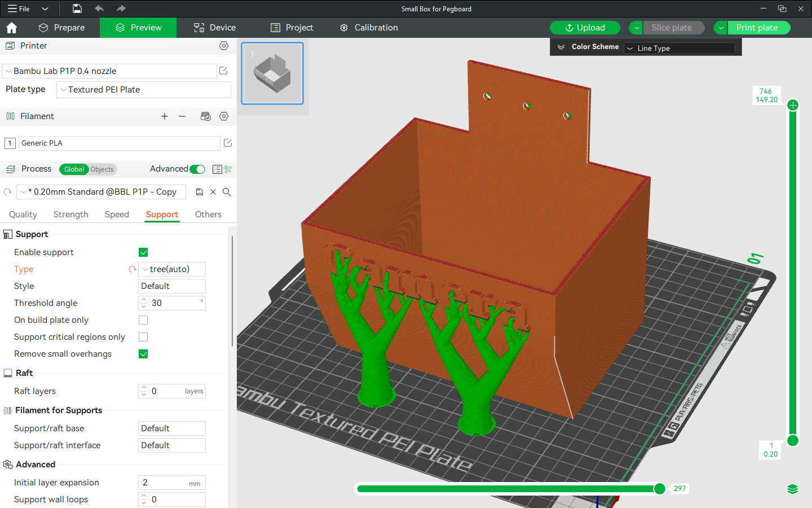Click the Home icon
The width and height of the screenshot is (812, 508).
[x=11, y=28]
